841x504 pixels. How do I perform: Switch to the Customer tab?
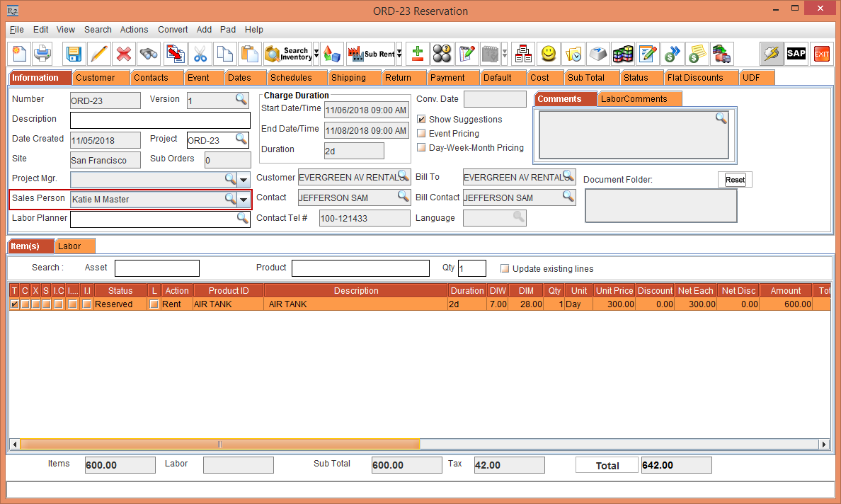101,78
